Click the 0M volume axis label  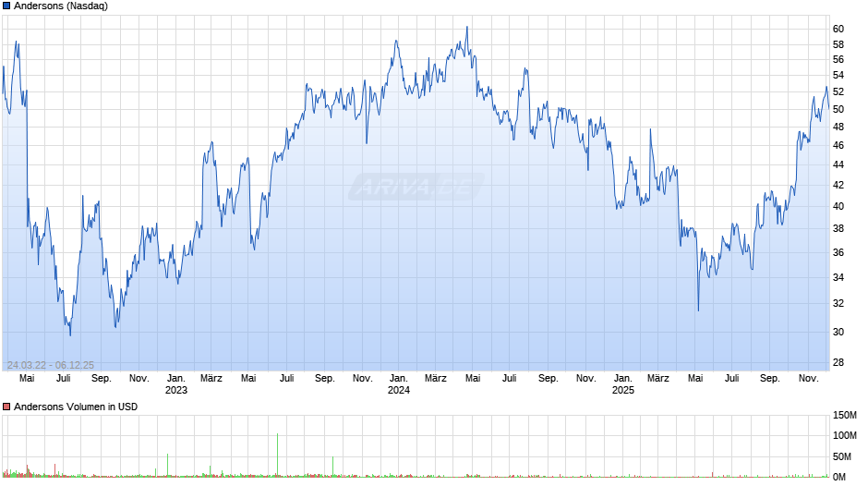tap(839, 477)
